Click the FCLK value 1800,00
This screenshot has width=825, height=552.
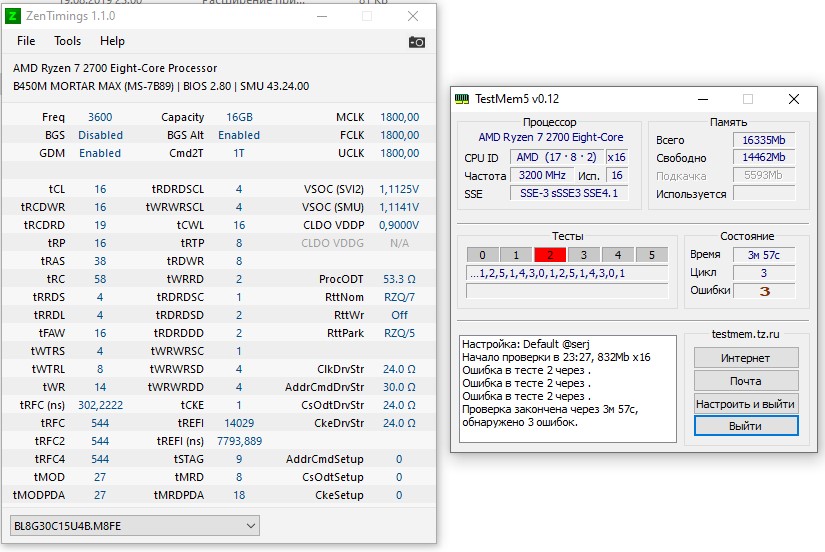pyautogui.click(x=399, y=135)
